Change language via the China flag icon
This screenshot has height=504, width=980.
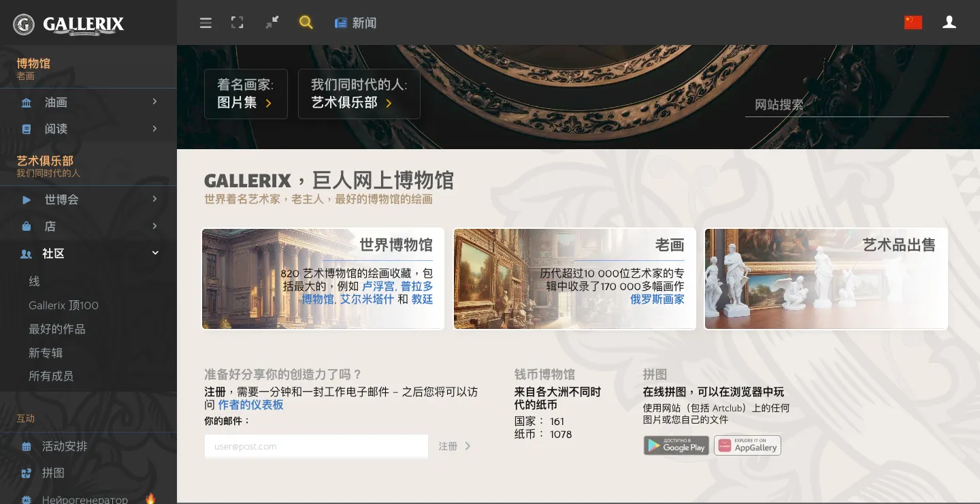pos(913,22)
